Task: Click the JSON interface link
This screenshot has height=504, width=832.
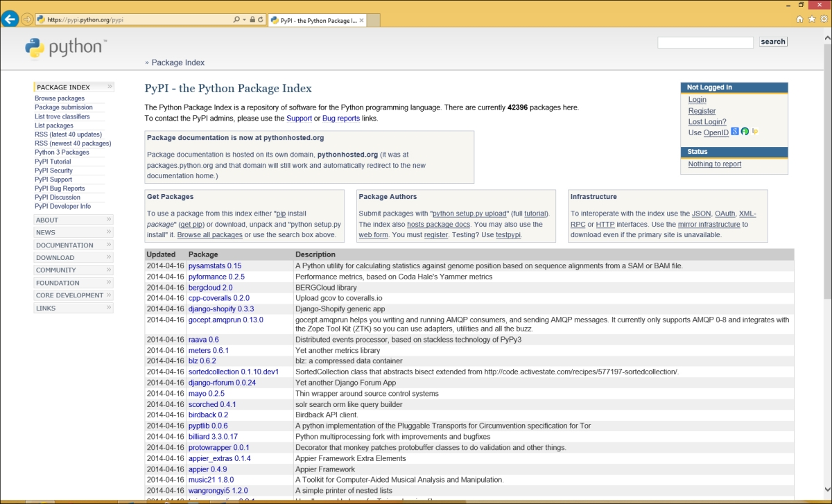Action: pyautogui.click(x=701, y=214)
